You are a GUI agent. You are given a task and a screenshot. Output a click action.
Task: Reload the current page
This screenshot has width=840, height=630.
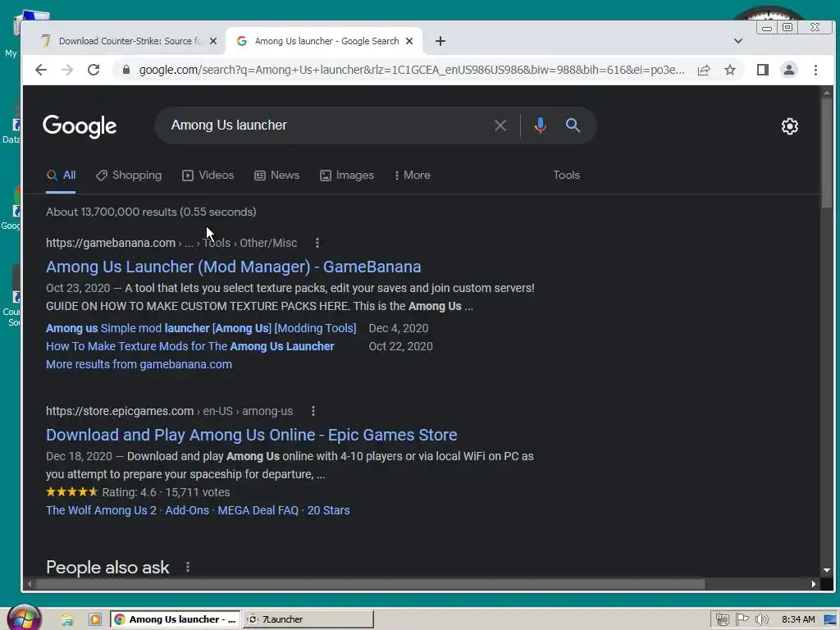click(x=94, y=70)
